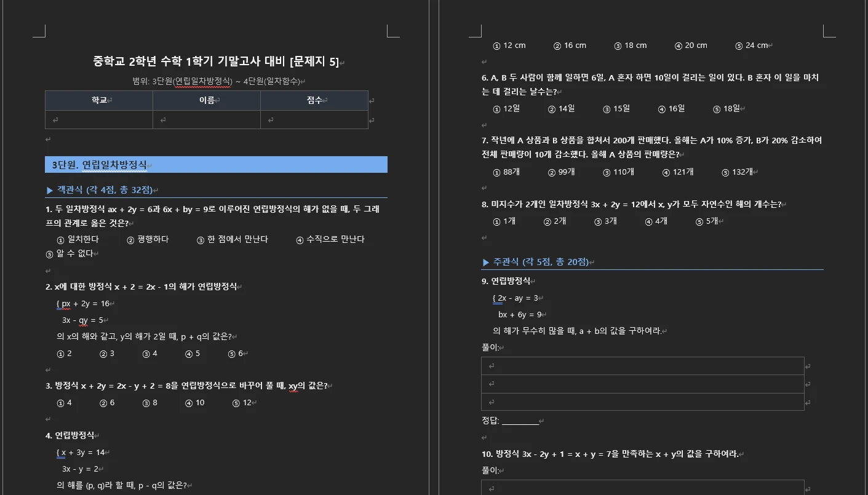Screen dimensions: 868x495
Task: Select answer option '⑤ 알 수 없다'
Action: point(70,253)
